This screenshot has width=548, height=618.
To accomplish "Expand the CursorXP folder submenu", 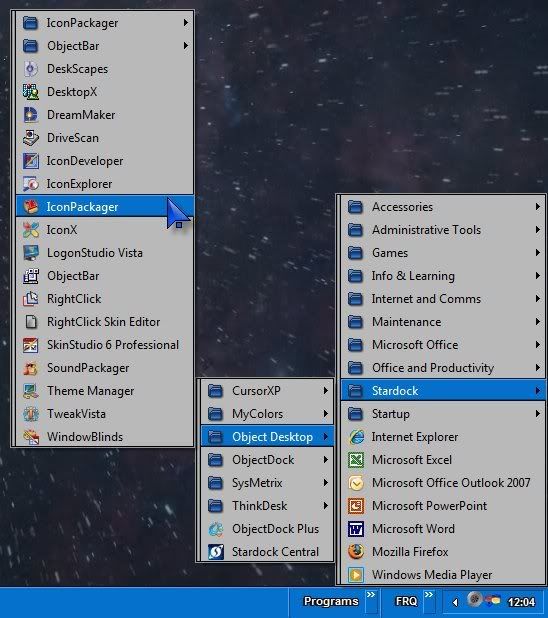I will coord(267,391).
